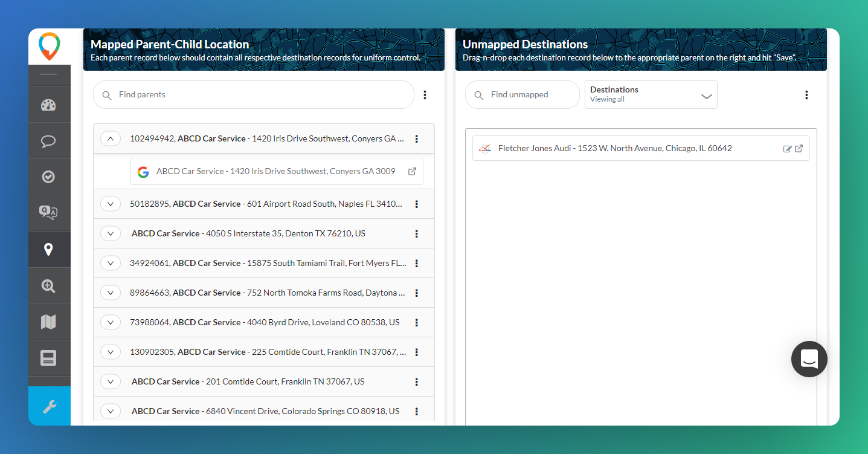The width and height of the screenshot is (868, 454).
Task: Expand the 34924061 Fort Myers parent
Action: pos(111,263)
